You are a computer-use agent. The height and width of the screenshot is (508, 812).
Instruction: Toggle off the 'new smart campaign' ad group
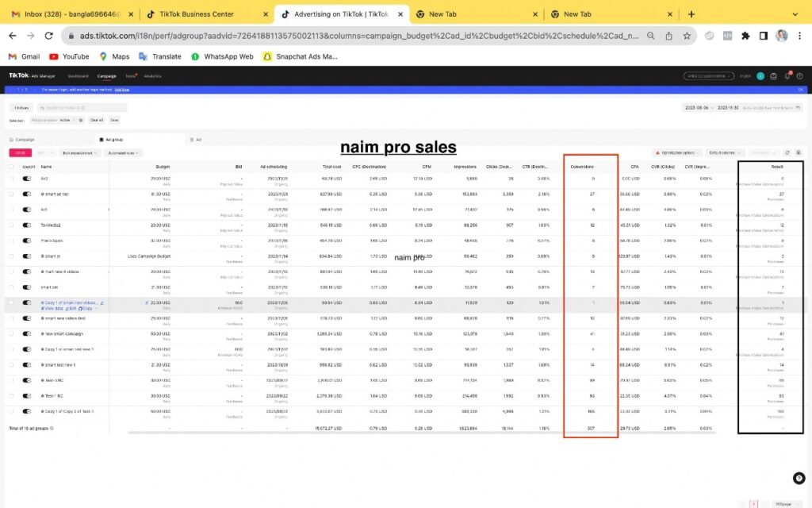pyautogui.click(x=28, y=333)
